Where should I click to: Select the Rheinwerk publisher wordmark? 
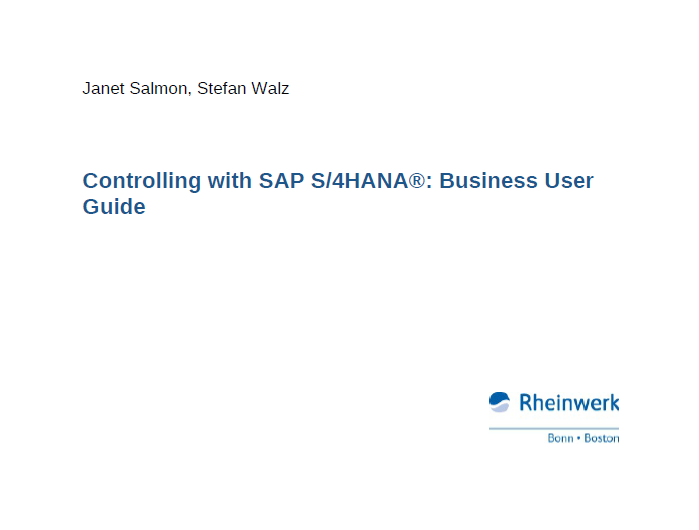point(569,403)
